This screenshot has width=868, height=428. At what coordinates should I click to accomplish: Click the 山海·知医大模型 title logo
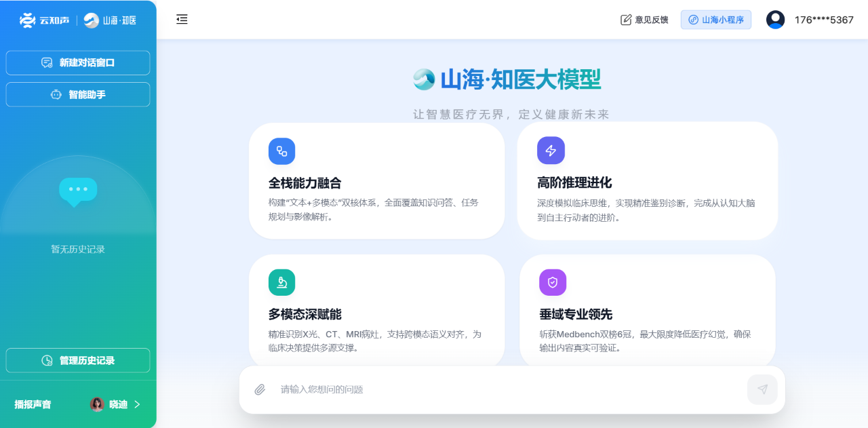click(x=423, y=79)
